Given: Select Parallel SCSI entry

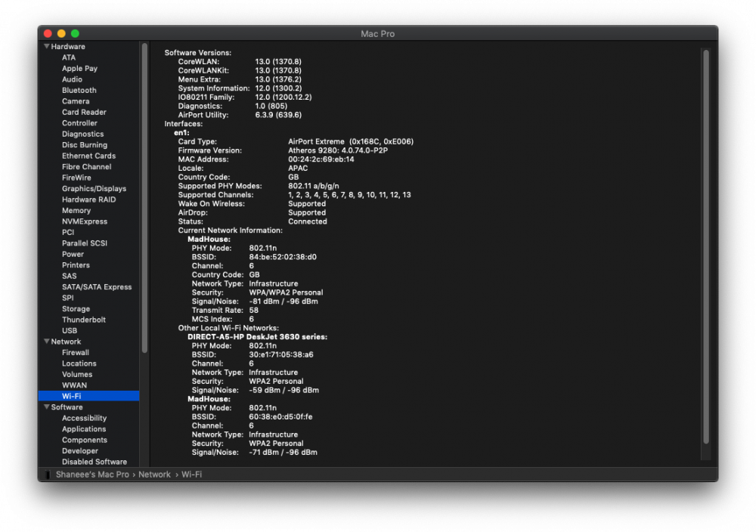Looking at the screenshot, I should [x=85, y=243].
